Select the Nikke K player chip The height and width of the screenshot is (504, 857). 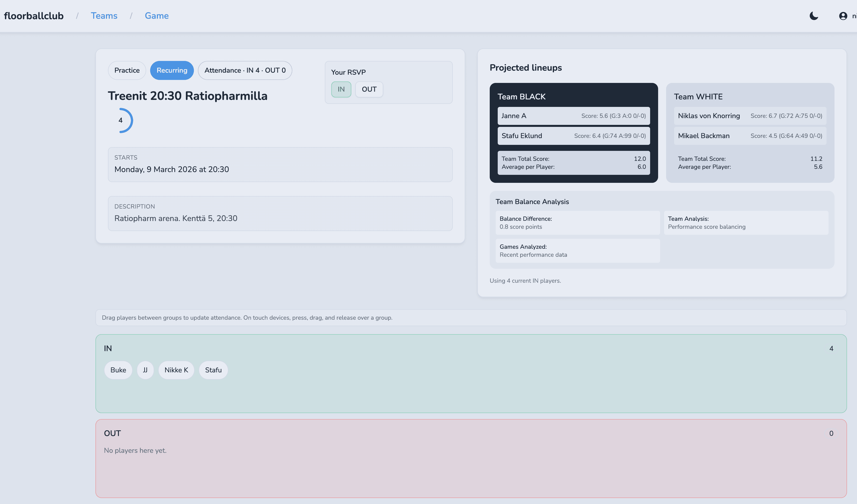[176, 370]
